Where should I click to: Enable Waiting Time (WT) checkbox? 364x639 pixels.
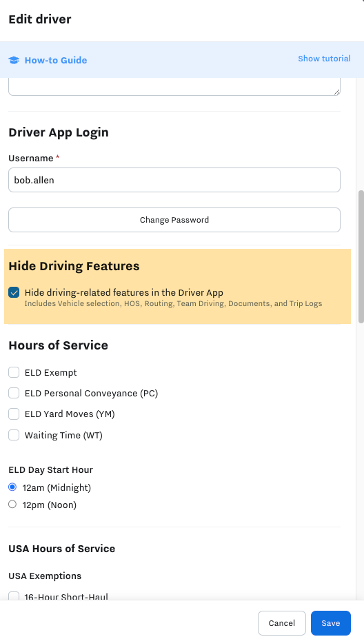point(14,435)
